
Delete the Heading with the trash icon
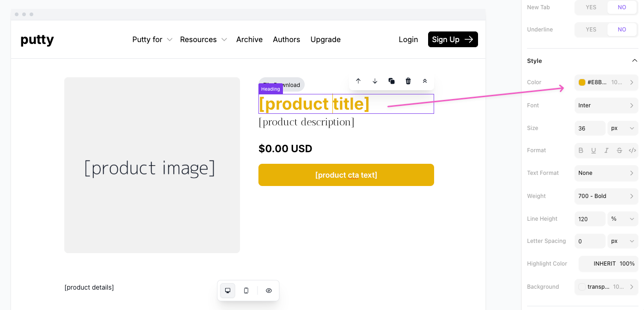[408, 81]
